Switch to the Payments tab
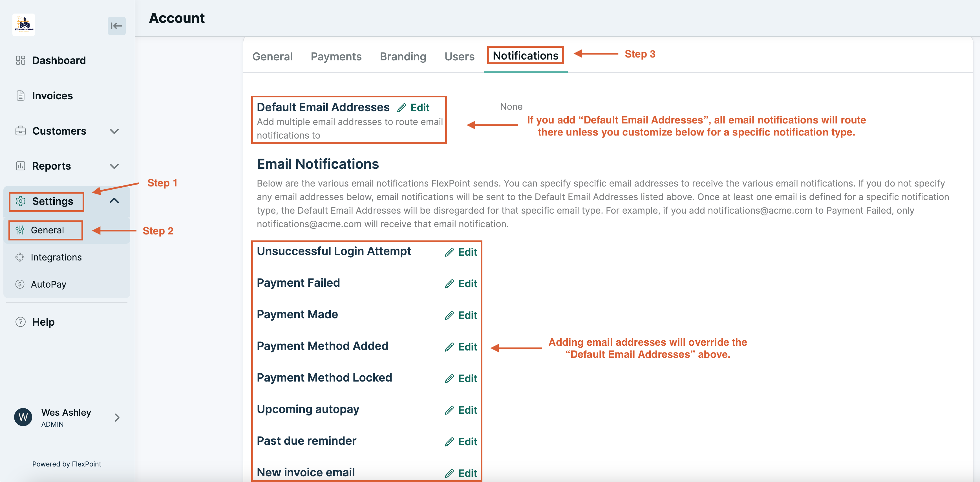The height and width of the screenshot is (482, 980). tap(336, 56)
